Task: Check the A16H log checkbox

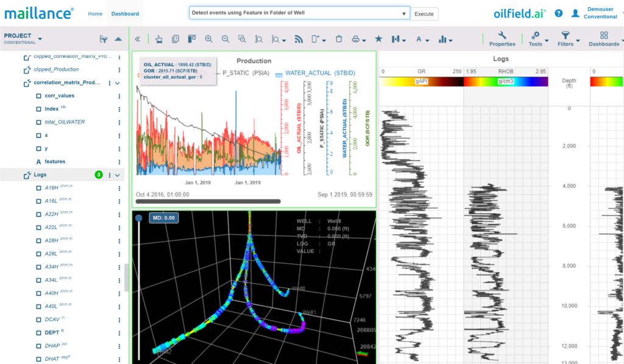Action: coord(38,188)
